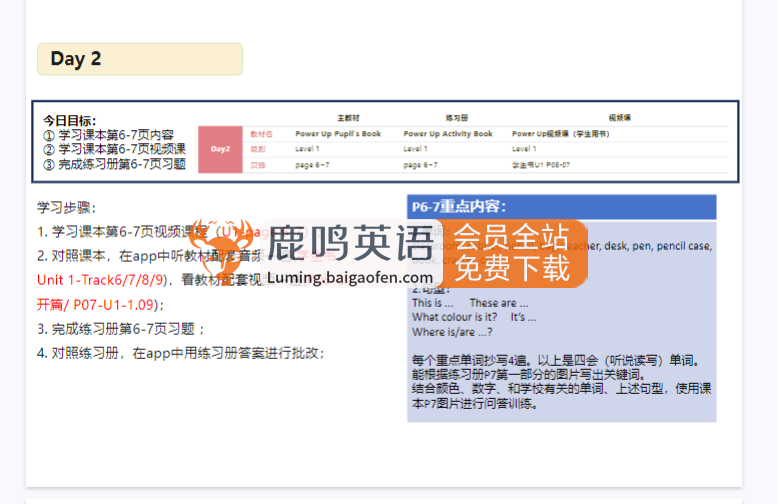The height and width of the screenshot is (504, 778).
Task: Click the 'Where is/are ...?' sentence line
Action: (x=452, y=331)
